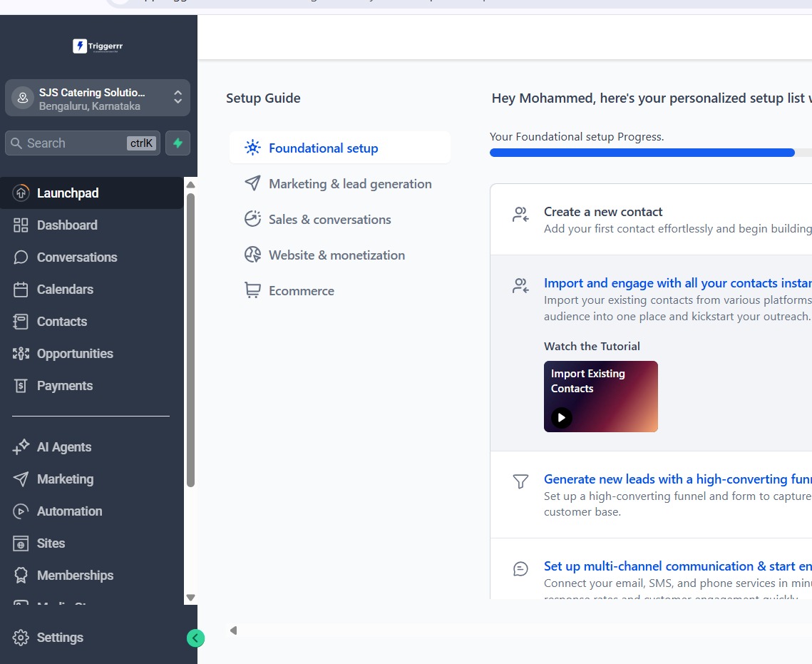Open the Opportunities pipeline icon

21,354
